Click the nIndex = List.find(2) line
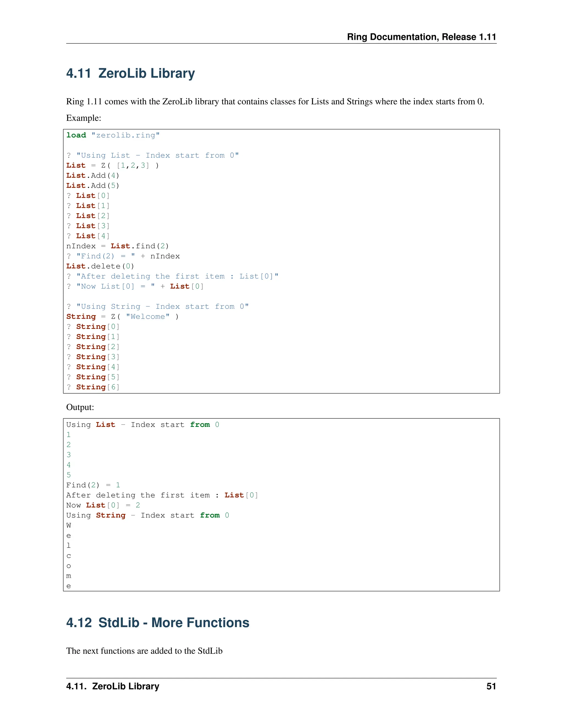563x728 pixels. point(117,246)
